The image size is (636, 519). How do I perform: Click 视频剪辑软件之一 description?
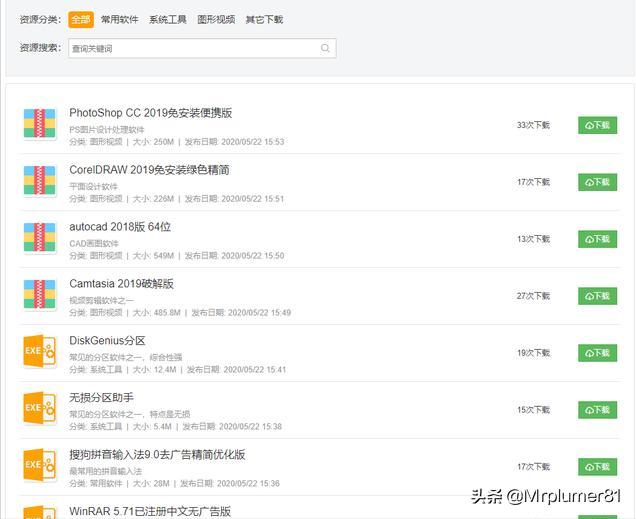pyautogui.click(x=101, y=300)
